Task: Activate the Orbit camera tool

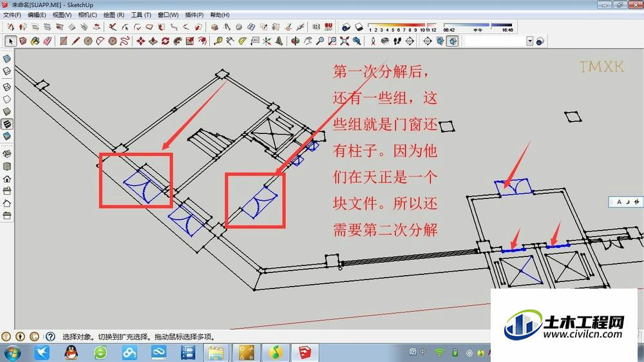Action: point(296,41)
